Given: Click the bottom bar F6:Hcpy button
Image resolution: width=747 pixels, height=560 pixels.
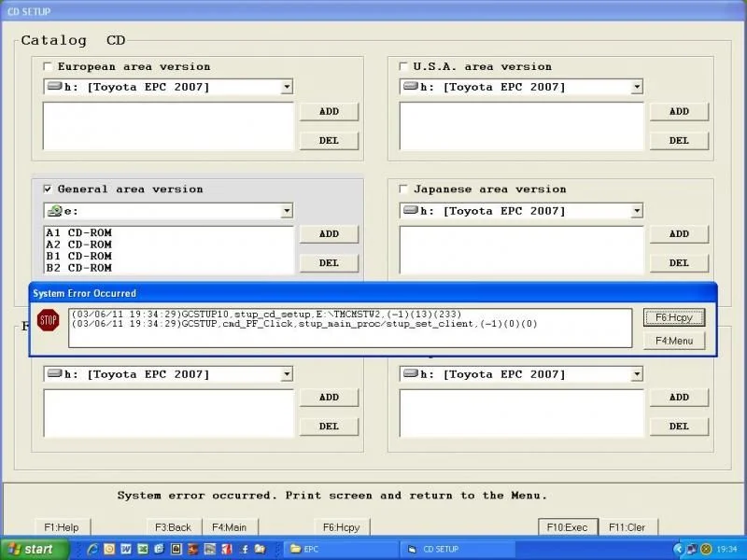Looking at the screenshot, I should click(x=342, y=527).
